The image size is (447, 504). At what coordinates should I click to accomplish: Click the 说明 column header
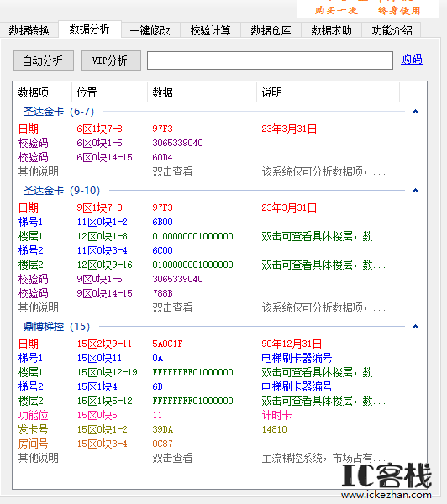tap(328, 92)
